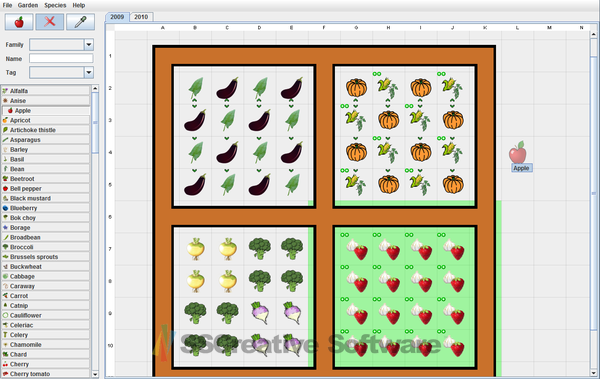
Task: Pick the Bell pepper entry icon
Action: click(x=5, y=188)
